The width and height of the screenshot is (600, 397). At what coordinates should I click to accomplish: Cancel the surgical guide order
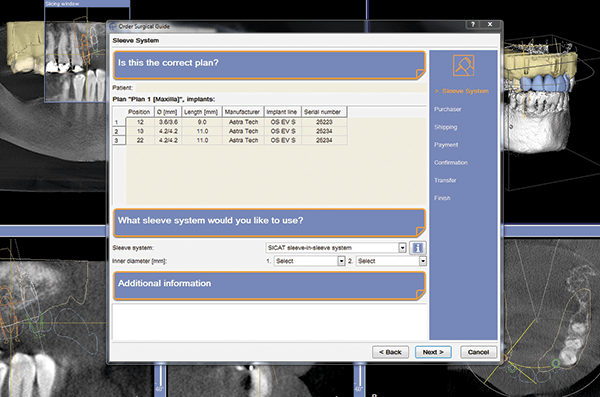point(478,352)
